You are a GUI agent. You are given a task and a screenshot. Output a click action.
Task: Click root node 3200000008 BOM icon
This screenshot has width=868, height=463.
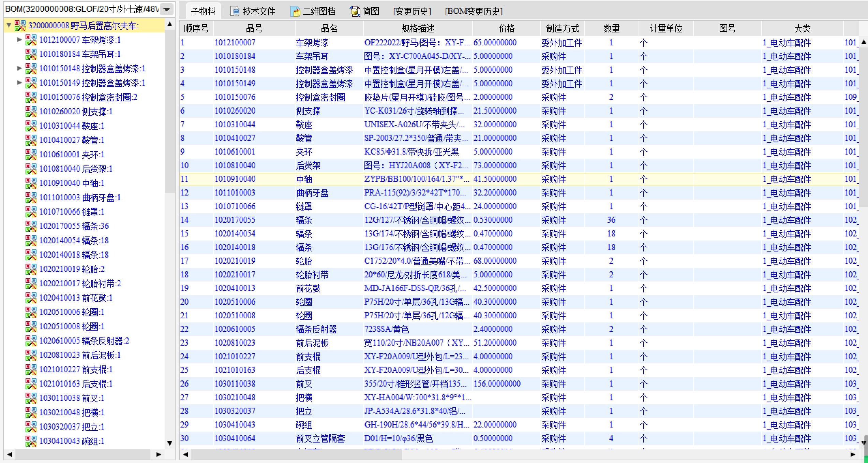20,26
